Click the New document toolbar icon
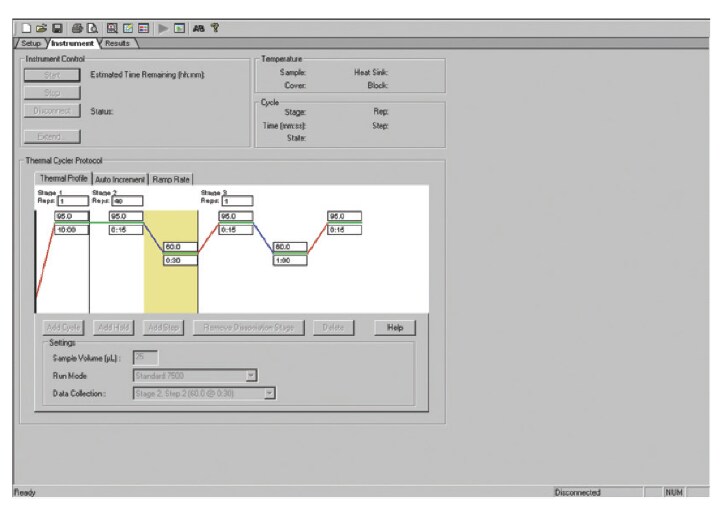 [x=26, y=28]
